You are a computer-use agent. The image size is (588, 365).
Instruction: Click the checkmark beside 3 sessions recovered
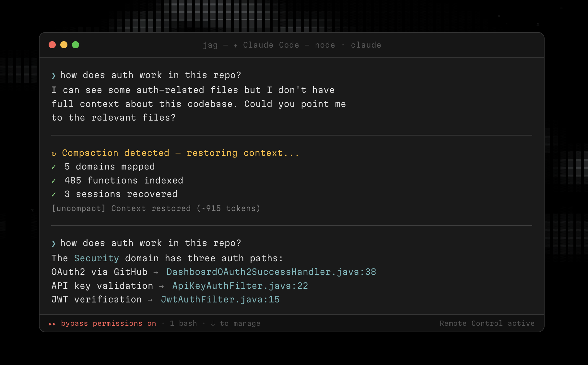[54, 194]
